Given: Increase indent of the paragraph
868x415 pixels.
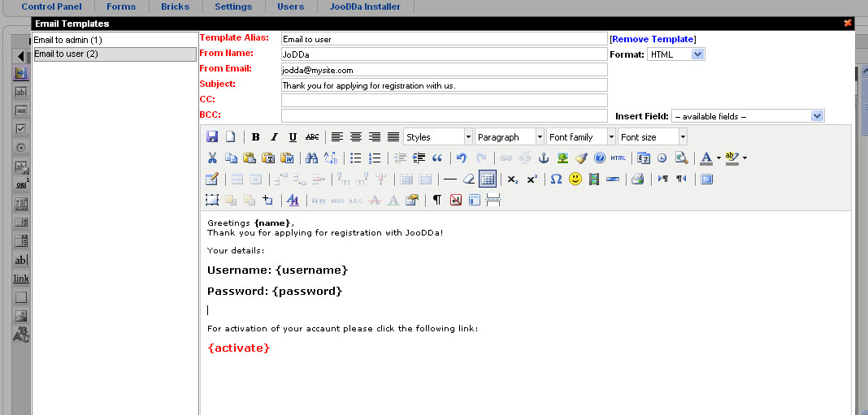Looking at the screenshot, I should (419, 158).
